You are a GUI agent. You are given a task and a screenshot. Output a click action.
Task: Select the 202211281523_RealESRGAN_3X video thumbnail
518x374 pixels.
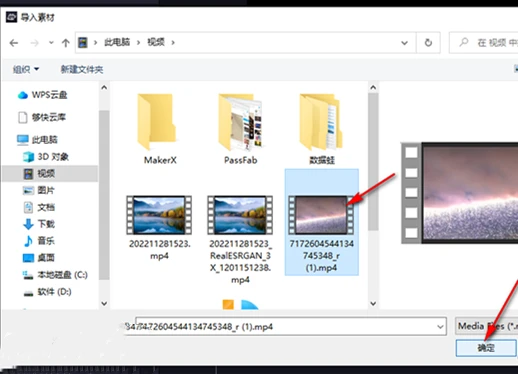[240, 215]
